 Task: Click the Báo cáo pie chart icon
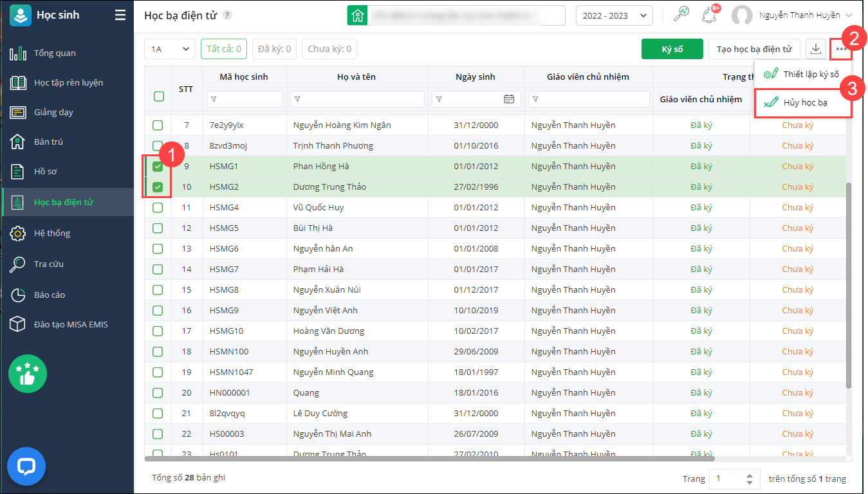pyautogui.click(x=18, y=295)
